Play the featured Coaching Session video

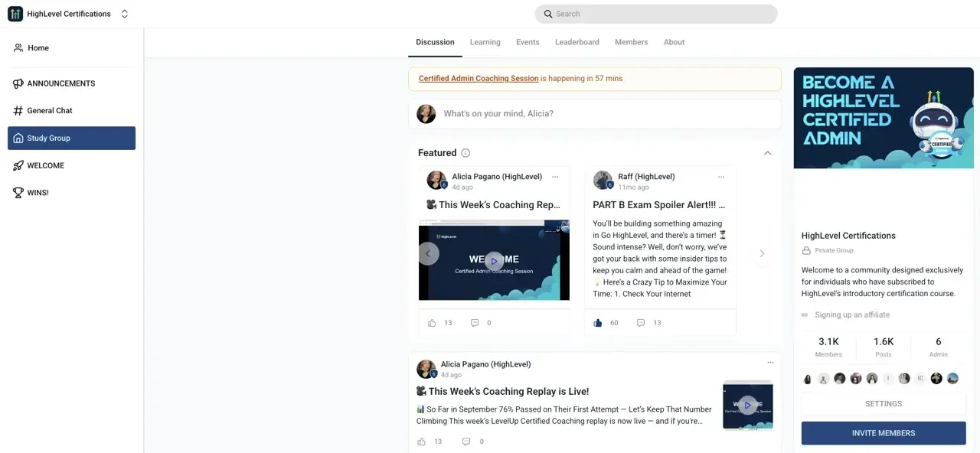click(x=494, y=261)
